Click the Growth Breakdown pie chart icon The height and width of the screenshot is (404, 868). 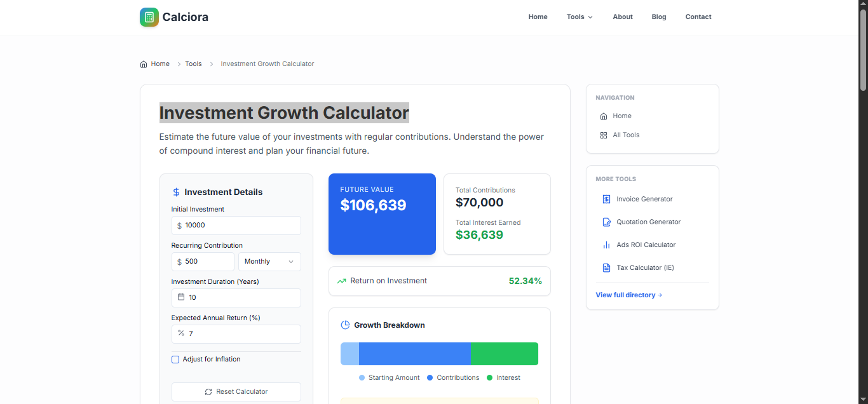coord(344,325)
